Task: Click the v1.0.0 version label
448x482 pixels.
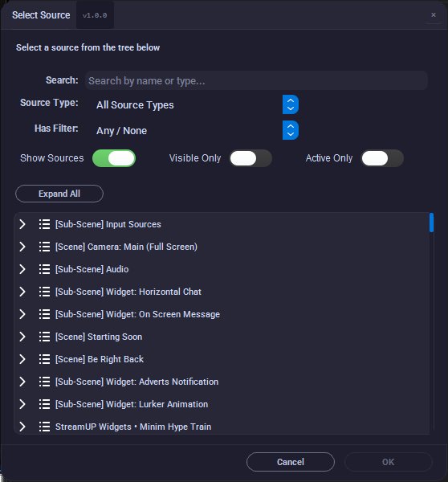Action: click(x=95, y=15)
